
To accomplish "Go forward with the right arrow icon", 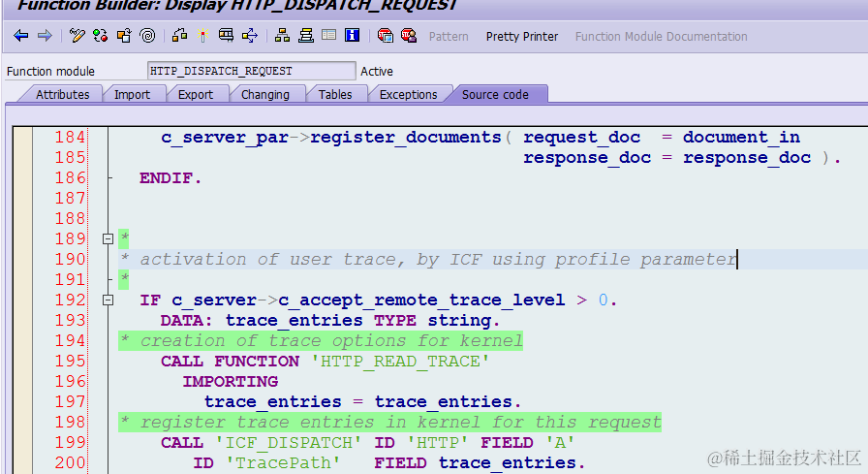I will click(x=45, y=36).
